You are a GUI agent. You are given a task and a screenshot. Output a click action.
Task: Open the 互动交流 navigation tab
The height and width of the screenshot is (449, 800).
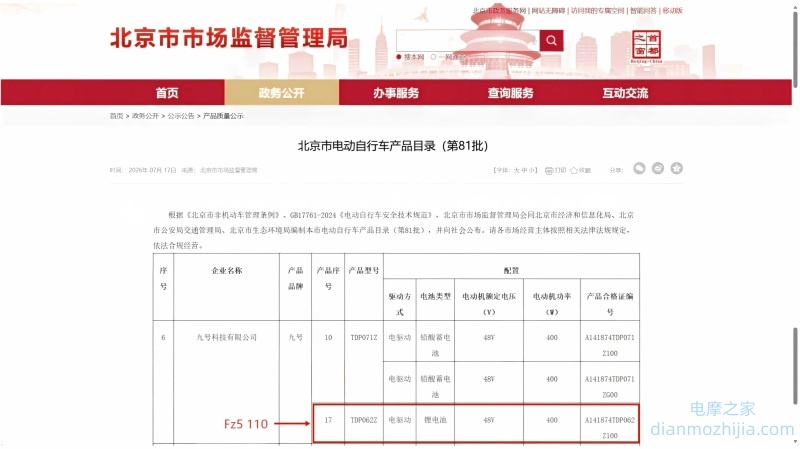coord(625,93)
